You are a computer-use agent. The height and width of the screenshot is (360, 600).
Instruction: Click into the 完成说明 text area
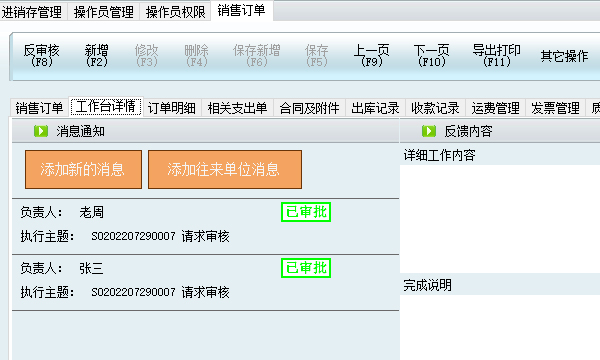500,327
